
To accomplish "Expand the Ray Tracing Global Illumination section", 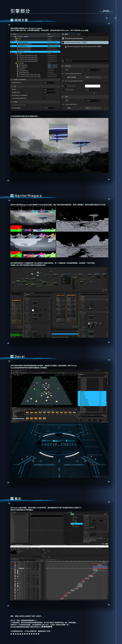I will click(x=63, y=81).
